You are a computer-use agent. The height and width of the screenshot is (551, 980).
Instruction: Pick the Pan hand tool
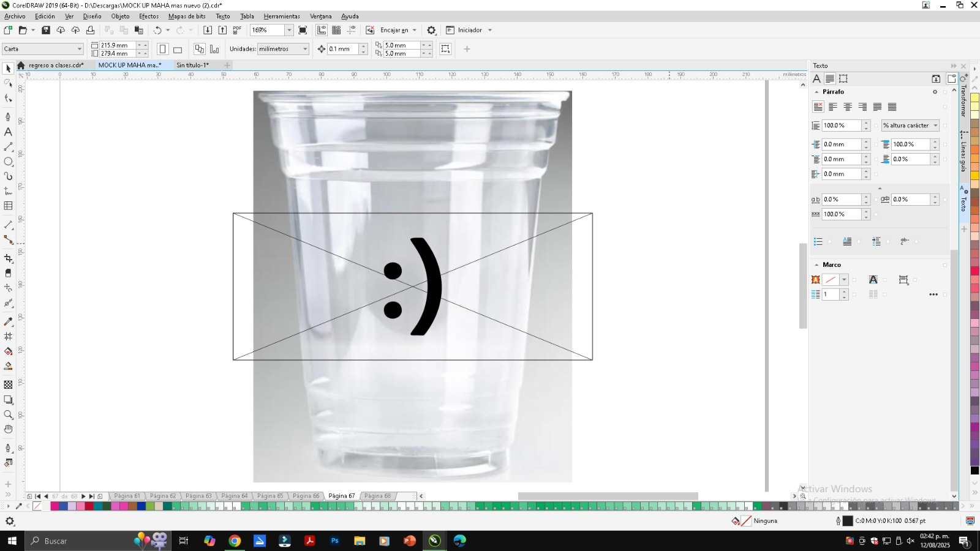[x=8, y=429]
